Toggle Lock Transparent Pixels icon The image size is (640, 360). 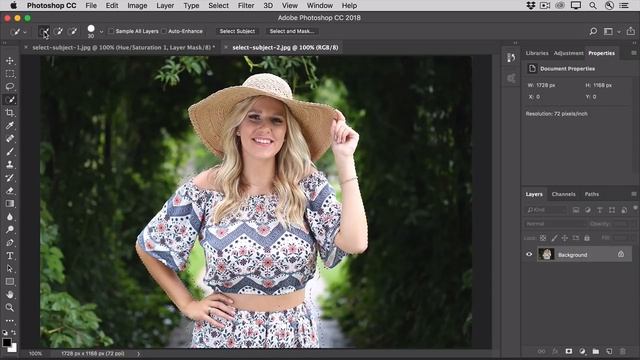click(x=543, y=238)
